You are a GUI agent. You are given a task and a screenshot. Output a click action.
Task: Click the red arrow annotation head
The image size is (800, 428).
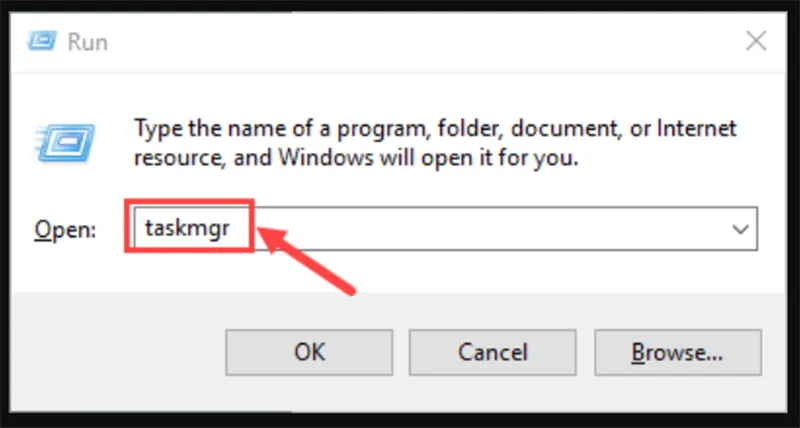[272, 236]
